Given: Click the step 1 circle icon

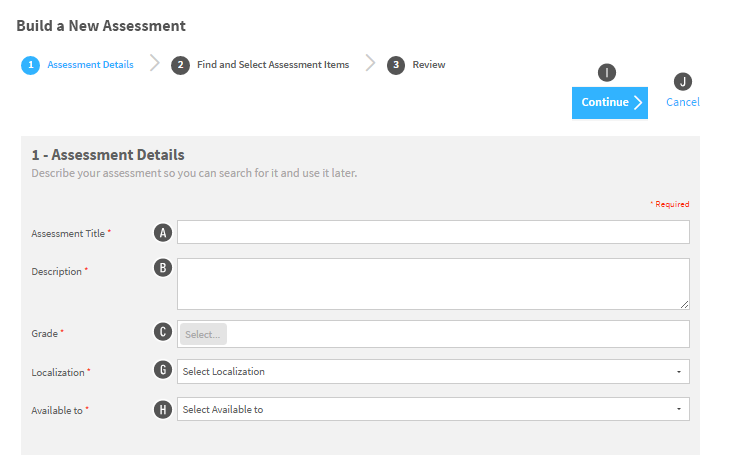Looking at the screenshot, I should [30, 65].
